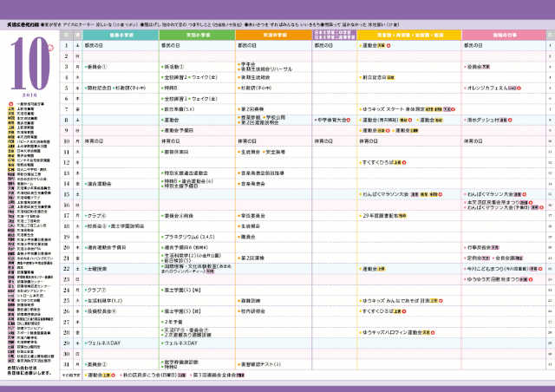Click date number 22 in left date column
Image resolution: width=555 pixels, height=392 pixels.
[66, 269]
